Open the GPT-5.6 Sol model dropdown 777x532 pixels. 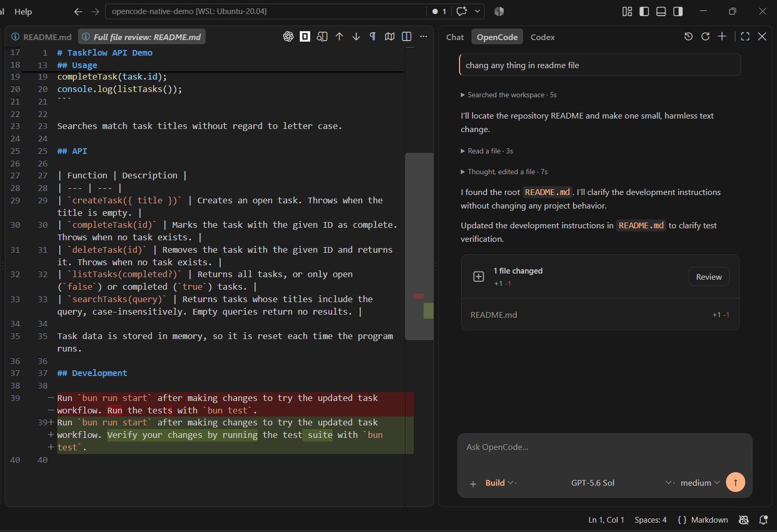(x=622, y=483)
